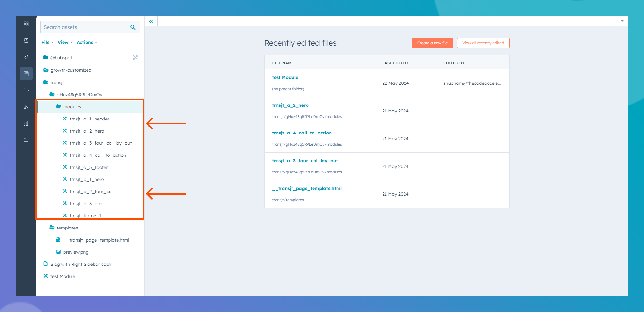Click the dashboard grid icon at the top left
This screenshot has height=312, width=644.
pos(26,24)
